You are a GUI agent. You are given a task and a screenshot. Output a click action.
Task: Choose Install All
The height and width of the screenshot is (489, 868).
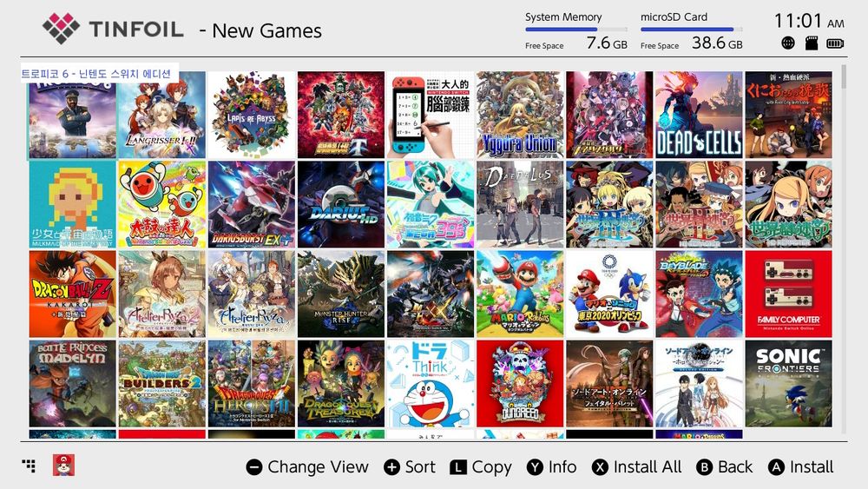[x=637, y=467]
